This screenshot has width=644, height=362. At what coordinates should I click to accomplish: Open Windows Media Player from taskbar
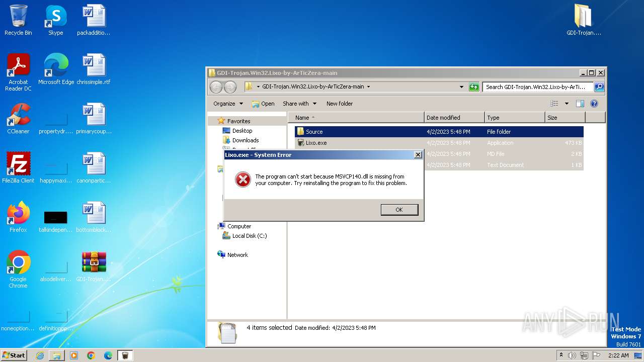(74, 355)
